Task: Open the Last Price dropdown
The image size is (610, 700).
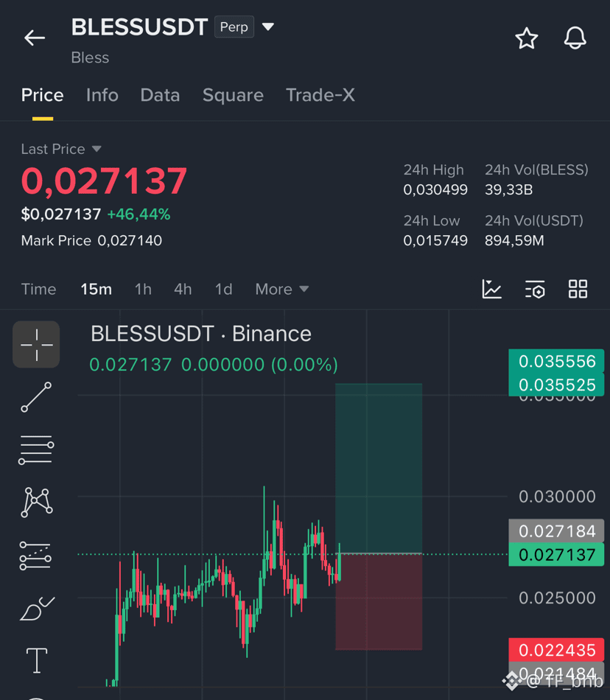Action: coord(61,149)
